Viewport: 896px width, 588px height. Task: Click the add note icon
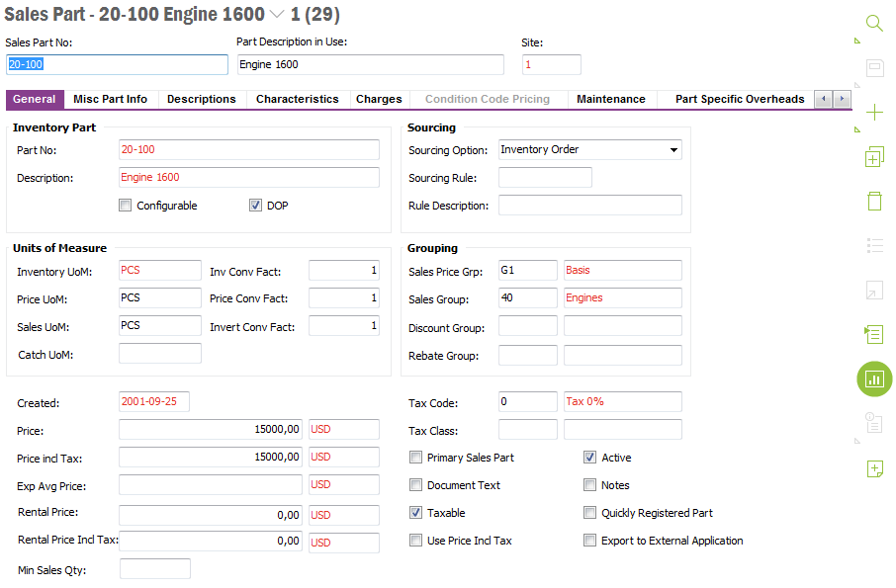coord(874,468)
